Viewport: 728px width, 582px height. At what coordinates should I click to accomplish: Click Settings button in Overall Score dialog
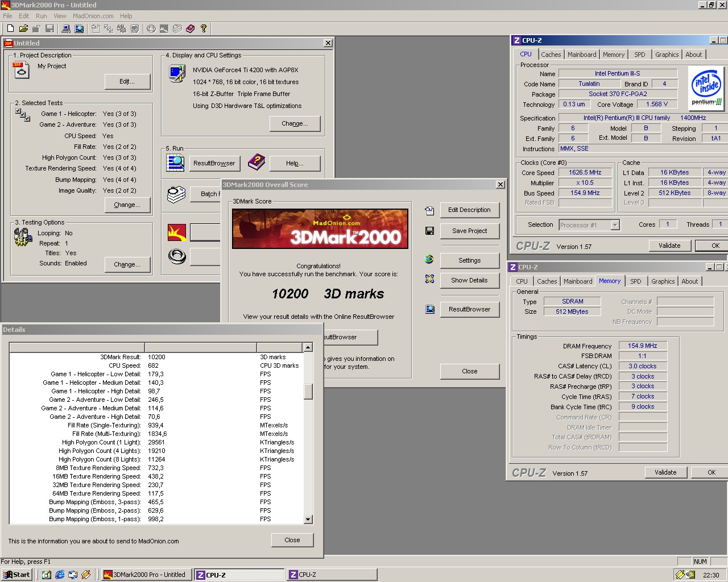pyautogui.click(x=469, y=260)
